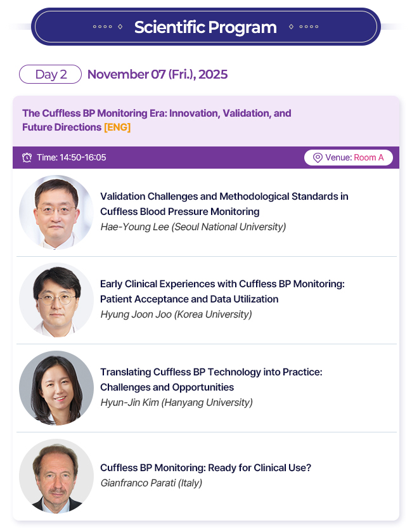Open Hyun-Jin Kim's speaker photo
This screenshot has width=412, height=532.
(x=56, y=387)
